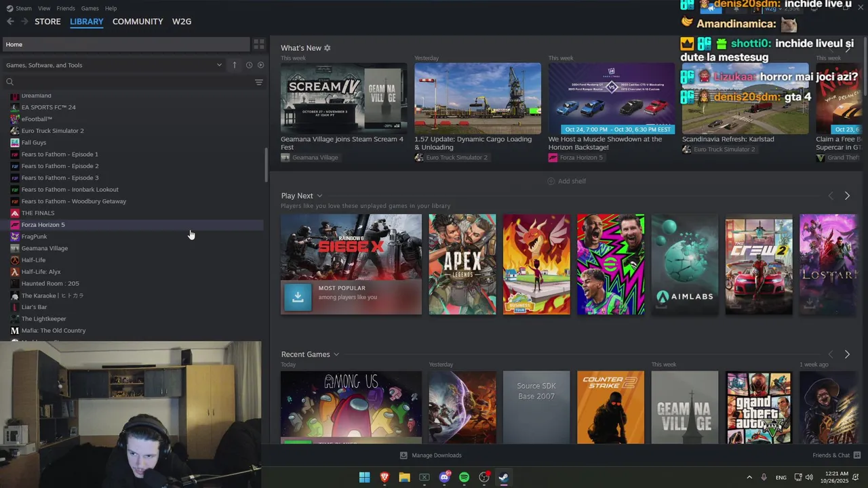
Task: Go to previous page of Recent Games
Action: click(831, 354)
